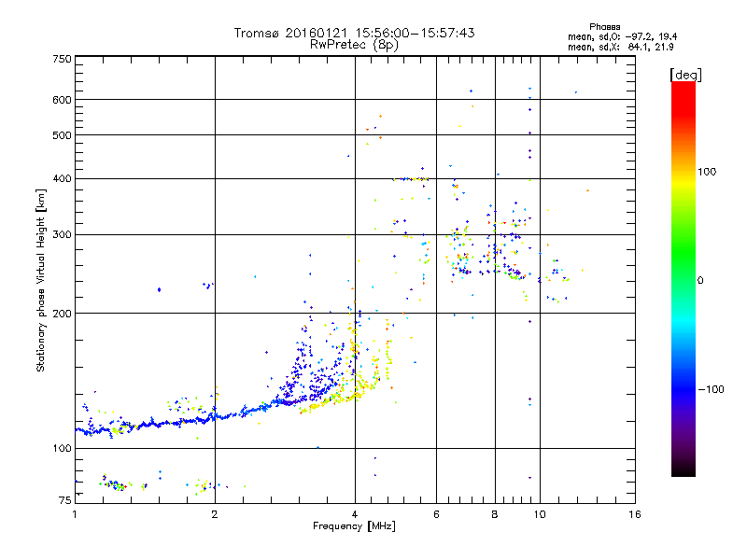
Task: Click the y-axis label '300'
Action: (x=62, y=235)
